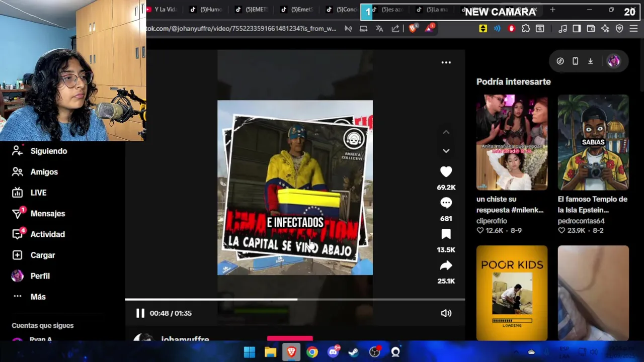
Task: Open the POOR KIDS video thumbnail
Action: point(512,293)
